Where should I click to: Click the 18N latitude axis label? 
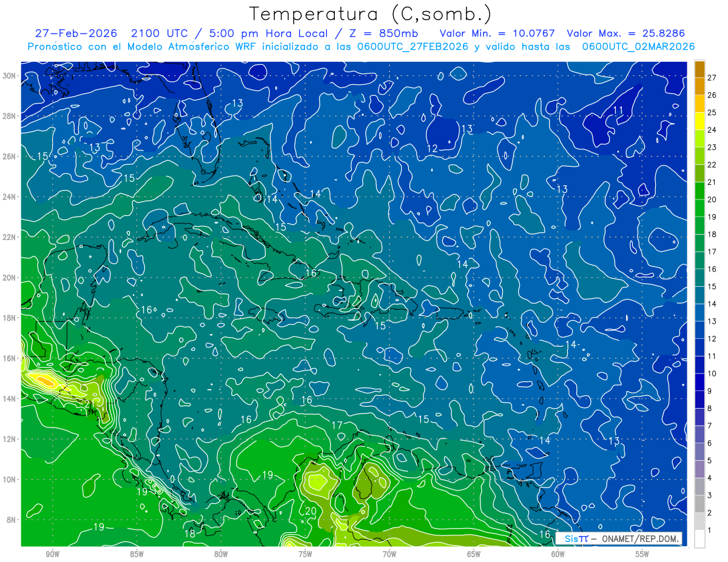10,318
